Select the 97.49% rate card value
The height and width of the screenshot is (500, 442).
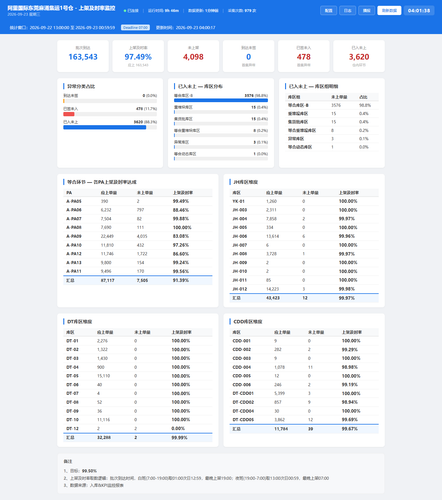[138, 57]
